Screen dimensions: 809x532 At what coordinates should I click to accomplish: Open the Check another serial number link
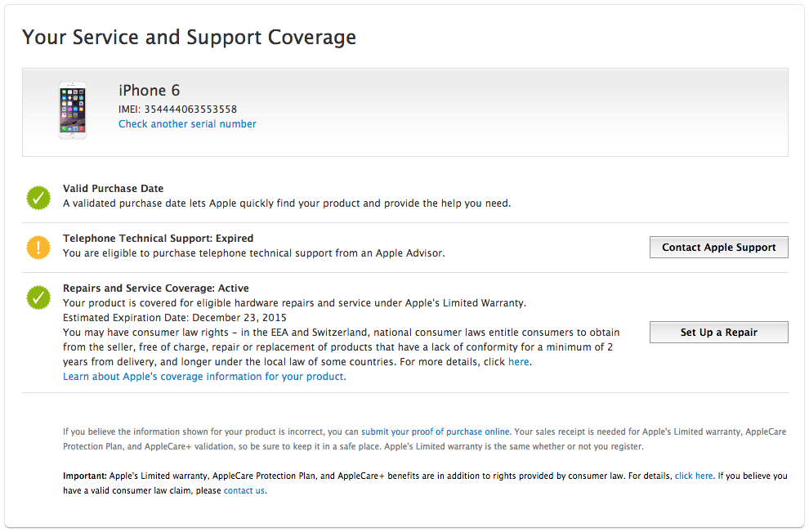(x=187, y=124)
